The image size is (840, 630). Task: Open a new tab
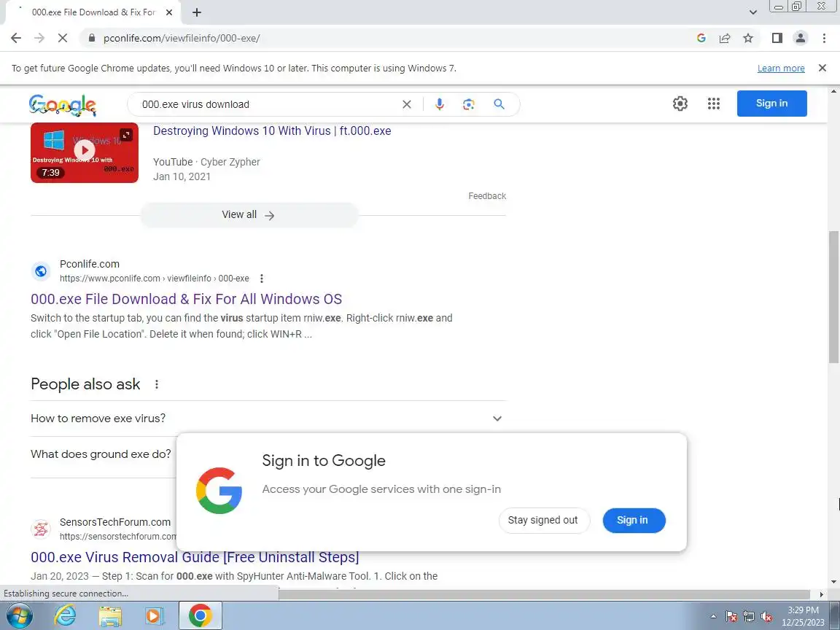coord(197,12)
